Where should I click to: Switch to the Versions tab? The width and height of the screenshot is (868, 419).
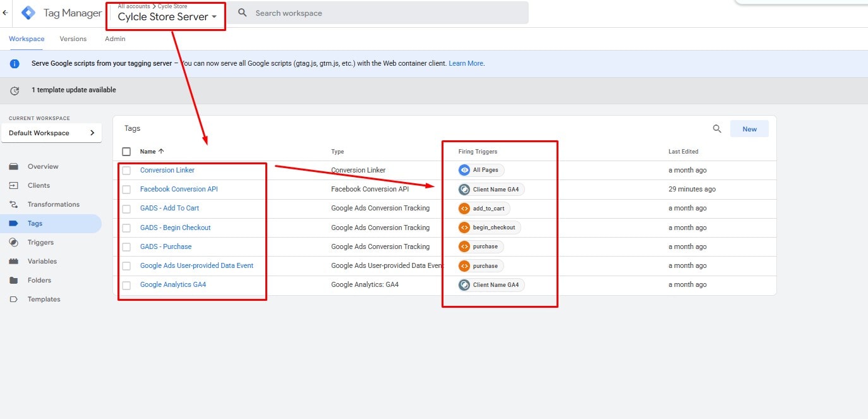(73, 39)
